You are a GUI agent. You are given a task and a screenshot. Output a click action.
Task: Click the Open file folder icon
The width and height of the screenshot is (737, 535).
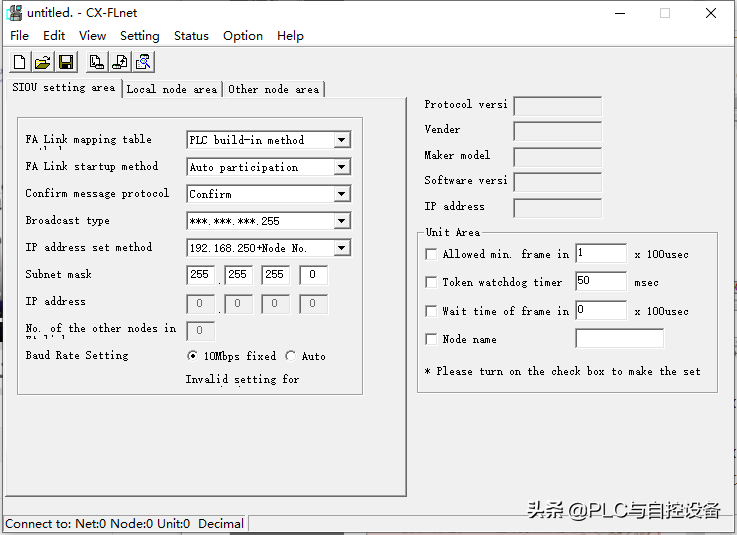[43, 63]
